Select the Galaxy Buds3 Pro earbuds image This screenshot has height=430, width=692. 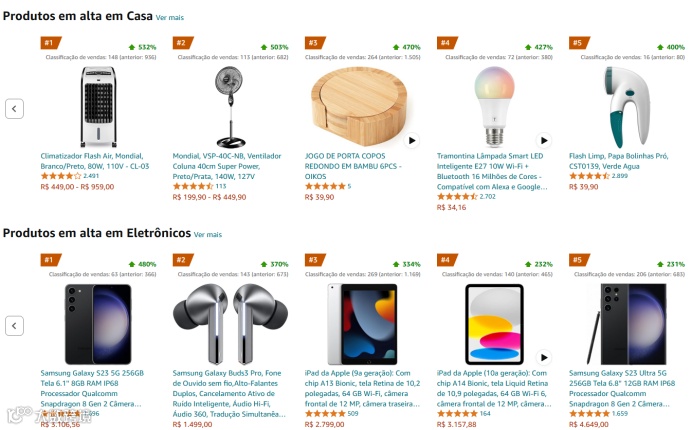point(230,324)
